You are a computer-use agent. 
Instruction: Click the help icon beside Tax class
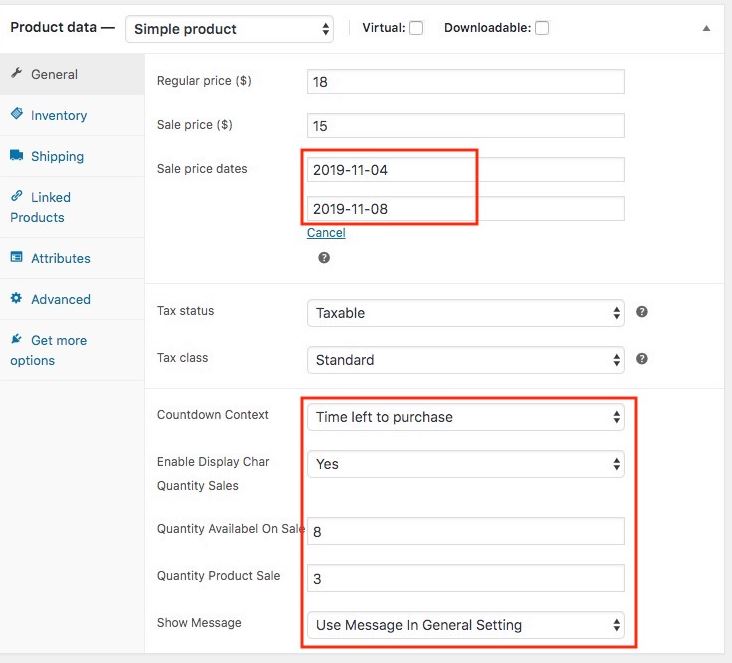(x=642, y=359)
